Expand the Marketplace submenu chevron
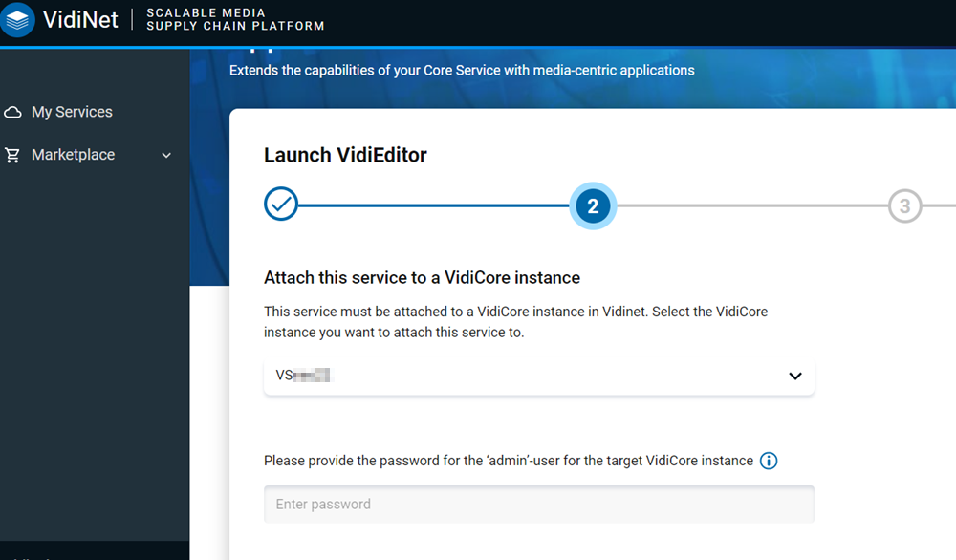The height and width of the screenshot is (560, 956). (x=166, y=156)
